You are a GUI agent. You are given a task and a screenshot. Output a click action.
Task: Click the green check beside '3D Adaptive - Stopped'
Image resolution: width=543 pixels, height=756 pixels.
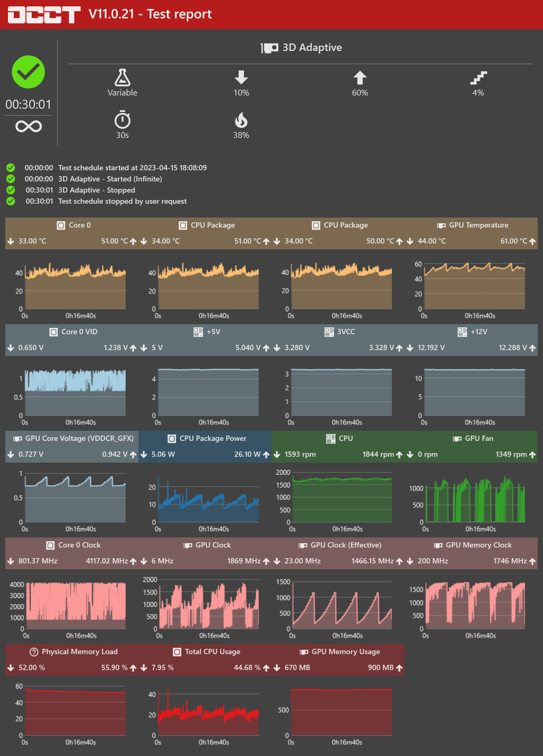[x=11, y=190]
